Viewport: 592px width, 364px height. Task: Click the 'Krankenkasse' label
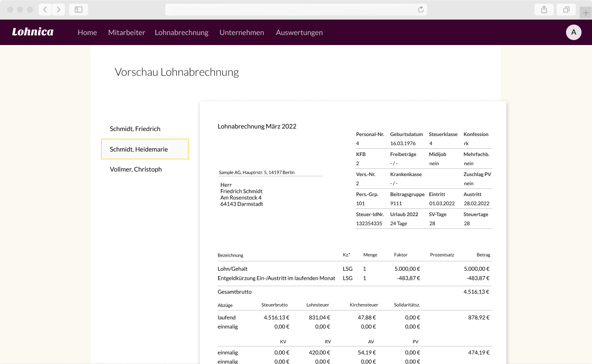[x=406, y=174]
